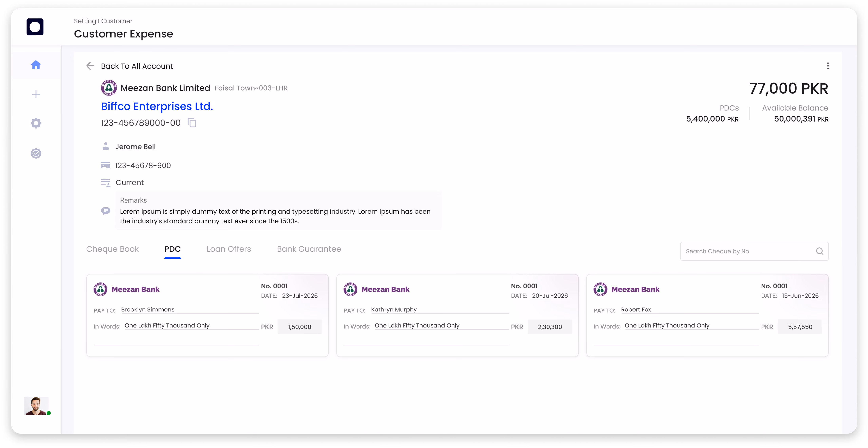The width and height of the screenshot is (868, 448).
Task: Open the Home sidebar icon
Action: 36,65
